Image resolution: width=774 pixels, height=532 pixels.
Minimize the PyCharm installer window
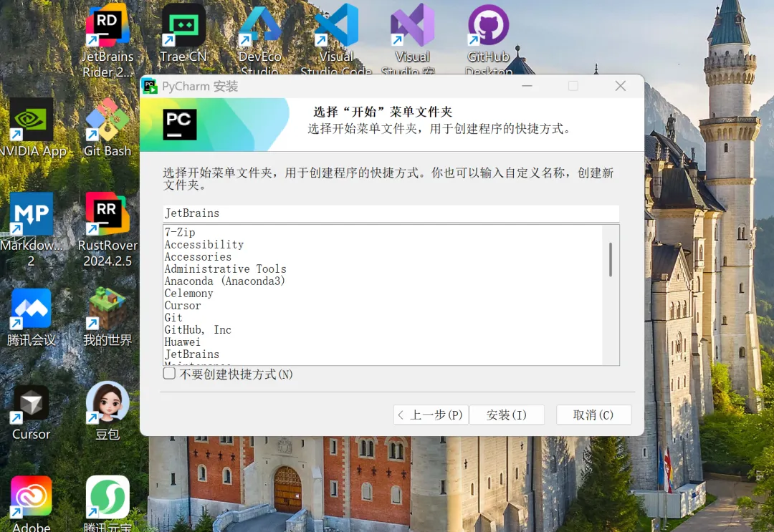click(527, 87)
